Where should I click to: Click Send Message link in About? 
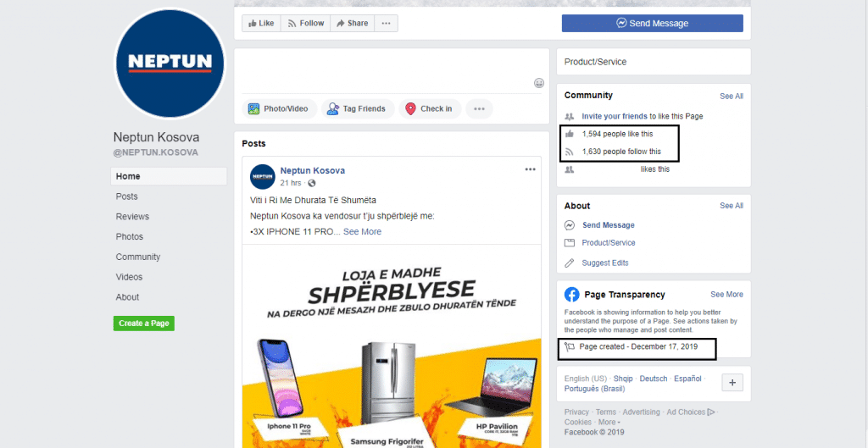pyautogui.click(x=609, y=225)
